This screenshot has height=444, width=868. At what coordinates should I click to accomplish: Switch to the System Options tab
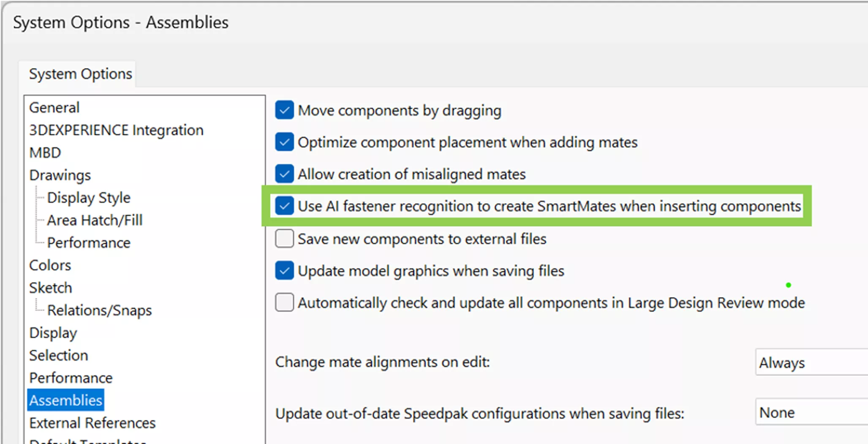pyautogui.click(x=80, y=74)
